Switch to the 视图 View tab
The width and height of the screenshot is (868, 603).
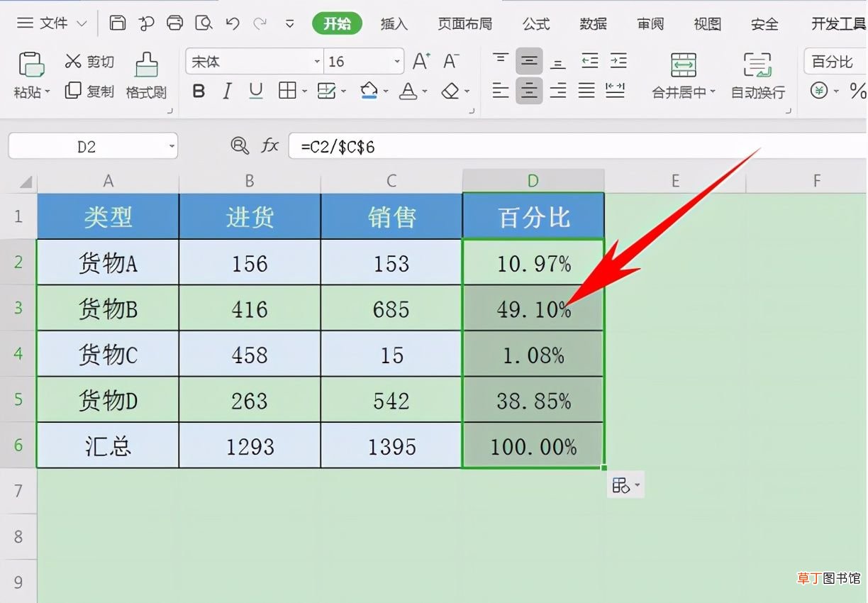tap(707, 24)
